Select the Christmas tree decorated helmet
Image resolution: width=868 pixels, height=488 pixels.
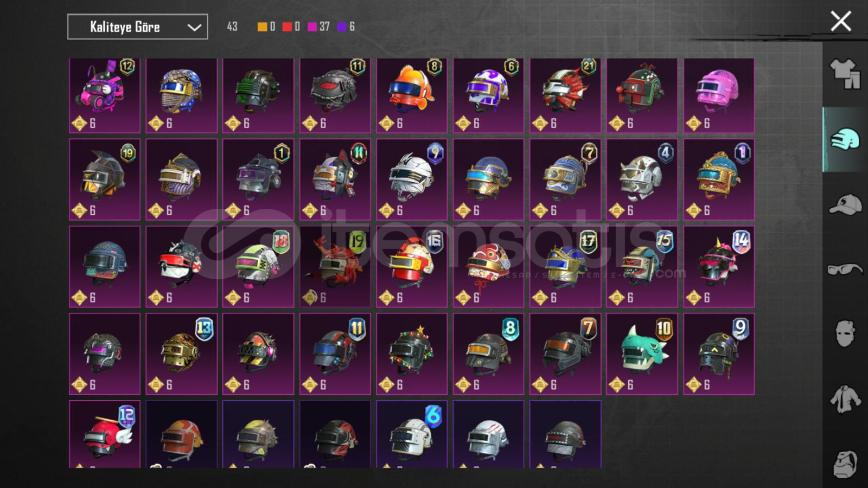tap(412, 354)
